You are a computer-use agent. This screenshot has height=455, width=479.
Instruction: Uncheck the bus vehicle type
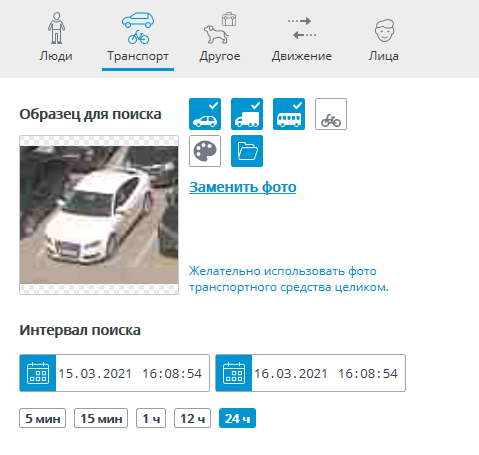289,114
